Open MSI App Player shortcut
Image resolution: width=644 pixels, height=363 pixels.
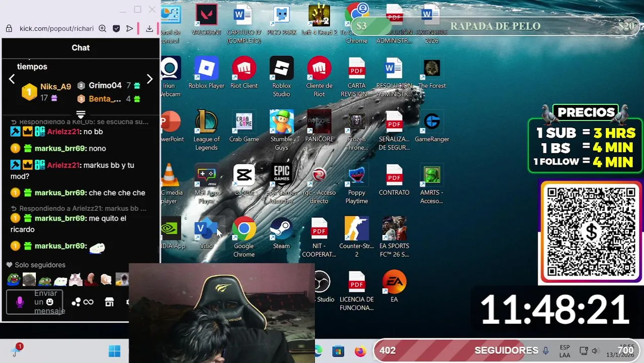206,185
